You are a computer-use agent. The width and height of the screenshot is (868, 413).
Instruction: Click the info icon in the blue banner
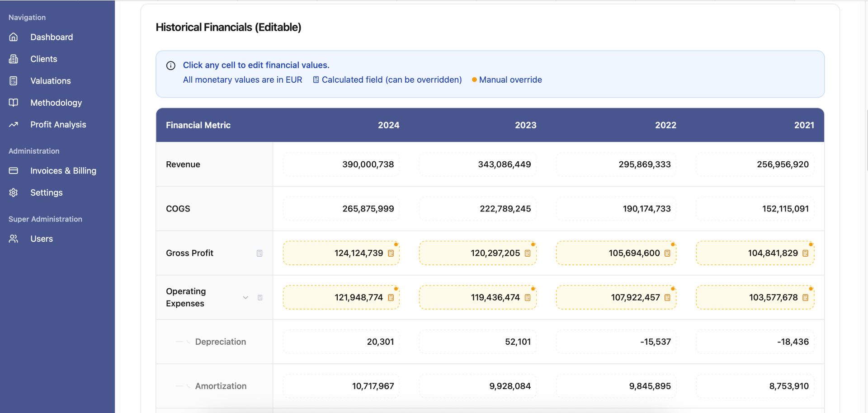(x=170, y=66)
